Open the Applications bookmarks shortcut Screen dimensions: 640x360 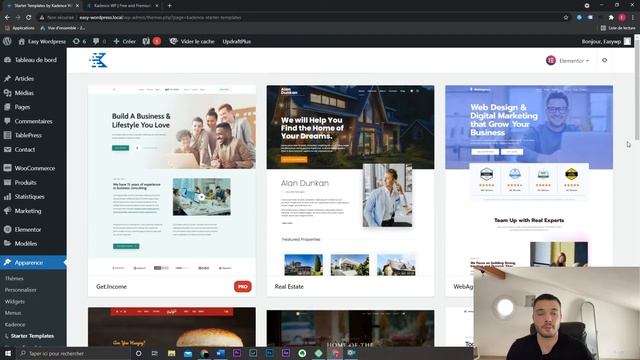[20, 28]
